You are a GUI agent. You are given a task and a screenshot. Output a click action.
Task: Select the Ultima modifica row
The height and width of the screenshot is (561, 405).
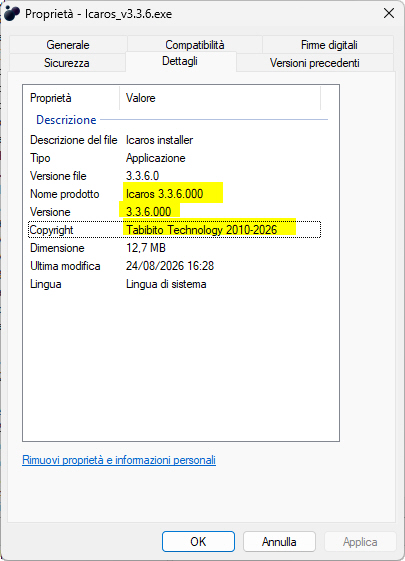(175, 266)
